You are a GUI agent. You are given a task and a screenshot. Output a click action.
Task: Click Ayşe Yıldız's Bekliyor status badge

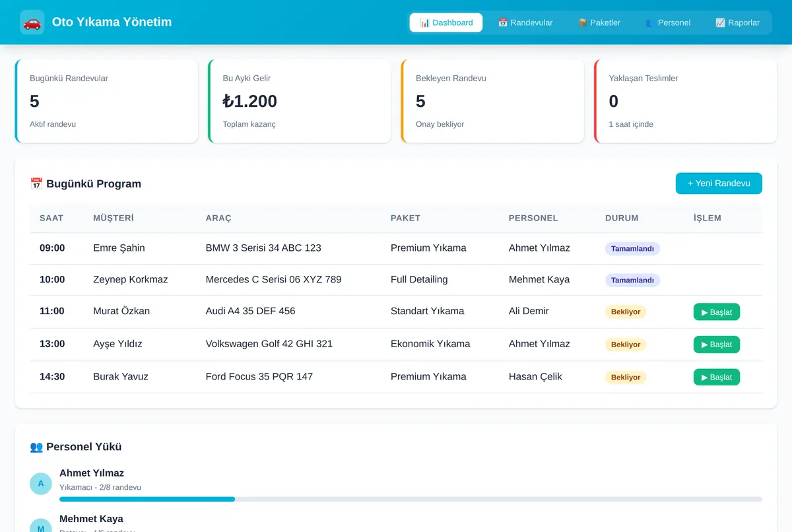click(x=626, y=344)
